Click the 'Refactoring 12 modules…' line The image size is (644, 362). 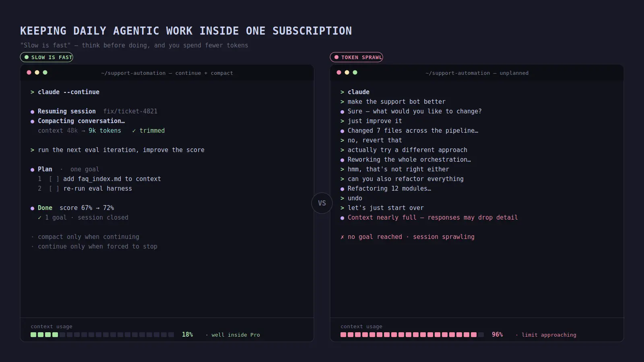click(389, 189)
